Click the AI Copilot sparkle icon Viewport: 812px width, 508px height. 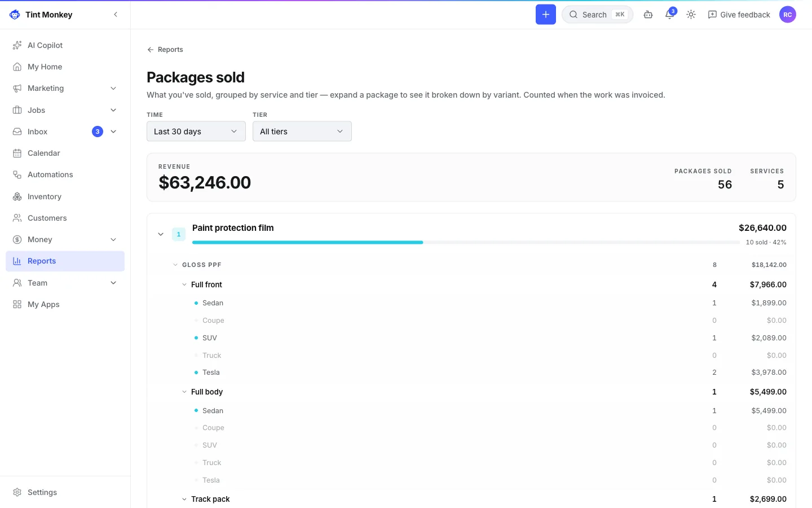click(17, 45)
